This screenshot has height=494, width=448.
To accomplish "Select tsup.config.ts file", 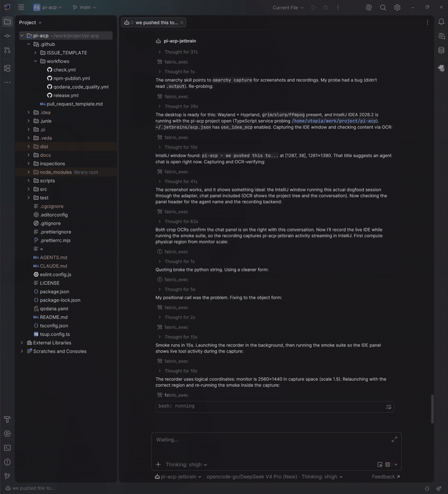I will pos(52,334).
